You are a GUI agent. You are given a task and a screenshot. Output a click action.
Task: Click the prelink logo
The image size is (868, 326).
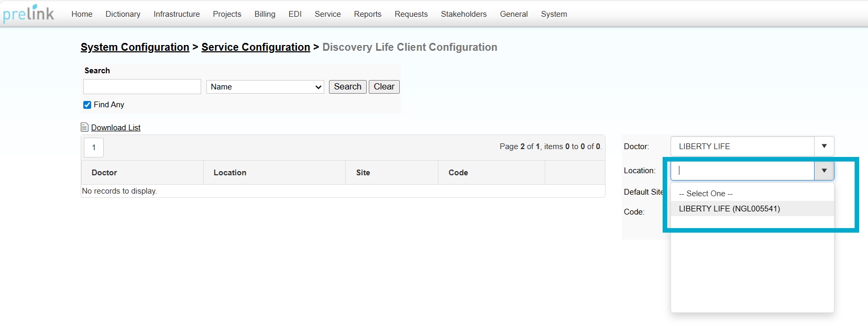(28, 14)
